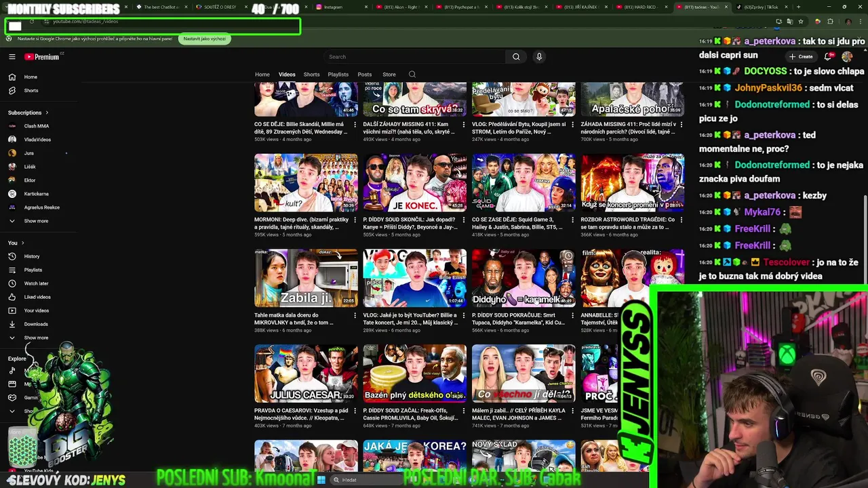Open Agraelus Reakce subscription
Screen dimensions: 868x488
[42, 207]
